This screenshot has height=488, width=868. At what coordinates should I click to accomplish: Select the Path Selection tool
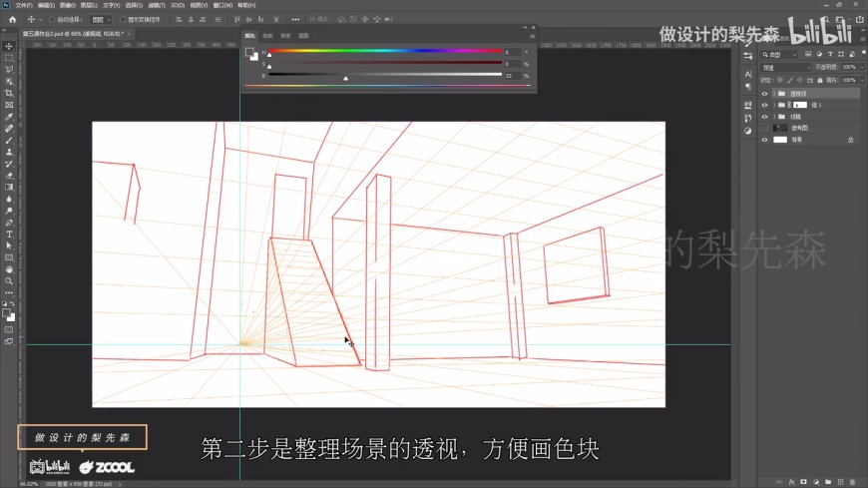coord(9,245)
